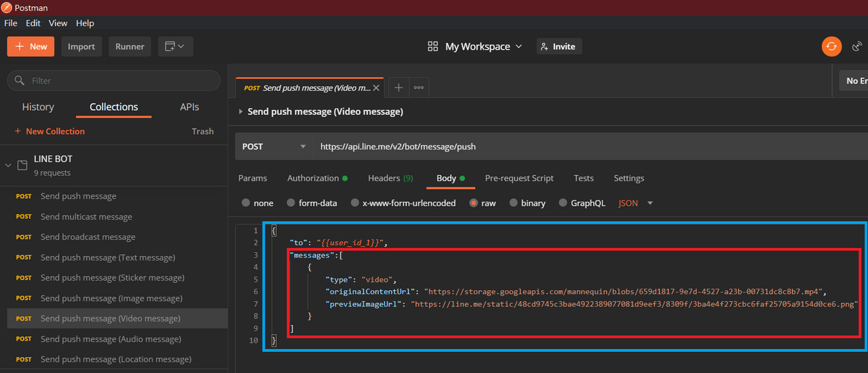This screenshot has height=373, width=868.
Task: Click the new window layout icon
Action: tap(176, 46)
